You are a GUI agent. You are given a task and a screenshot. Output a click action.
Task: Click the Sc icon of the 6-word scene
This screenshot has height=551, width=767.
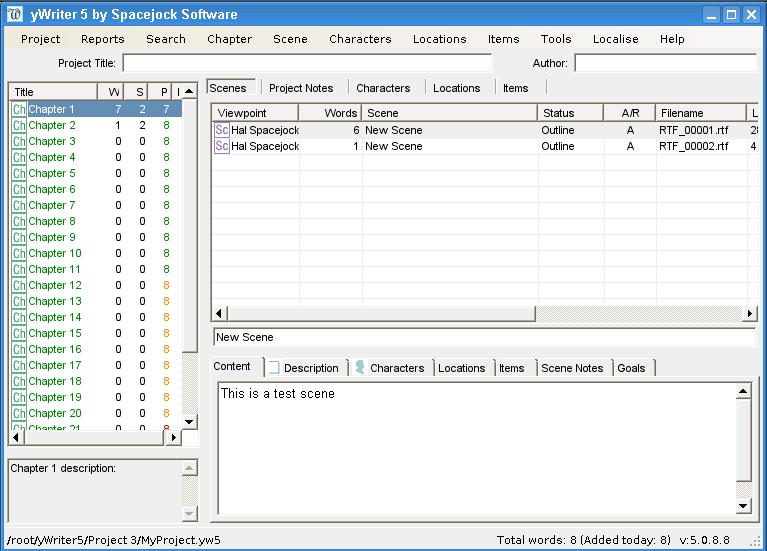click(x=222, y=130)
